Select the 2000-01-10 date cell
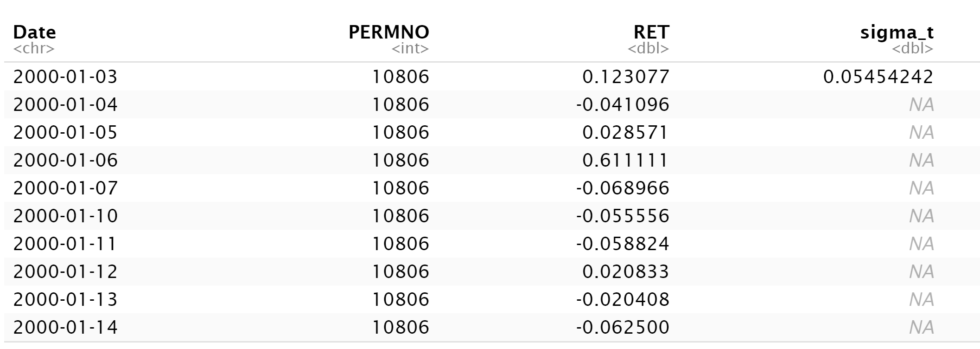 click(65, 216)
